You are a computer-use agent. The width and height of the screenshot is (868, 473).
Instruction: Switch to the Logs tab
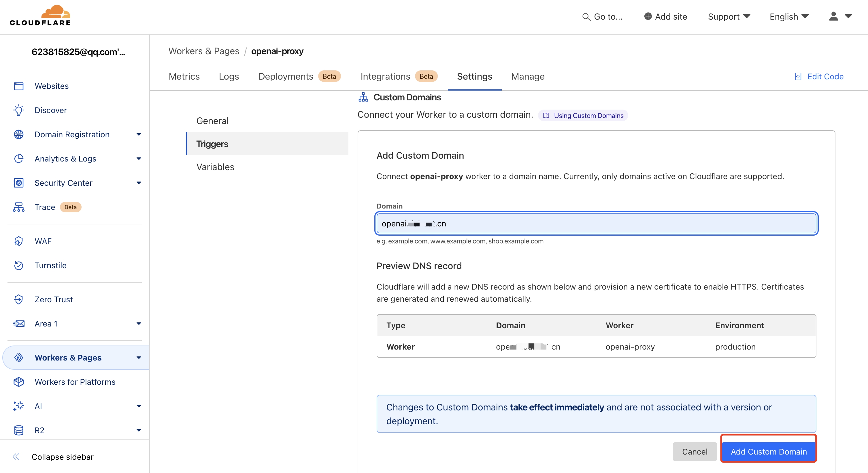click(229, 76)
